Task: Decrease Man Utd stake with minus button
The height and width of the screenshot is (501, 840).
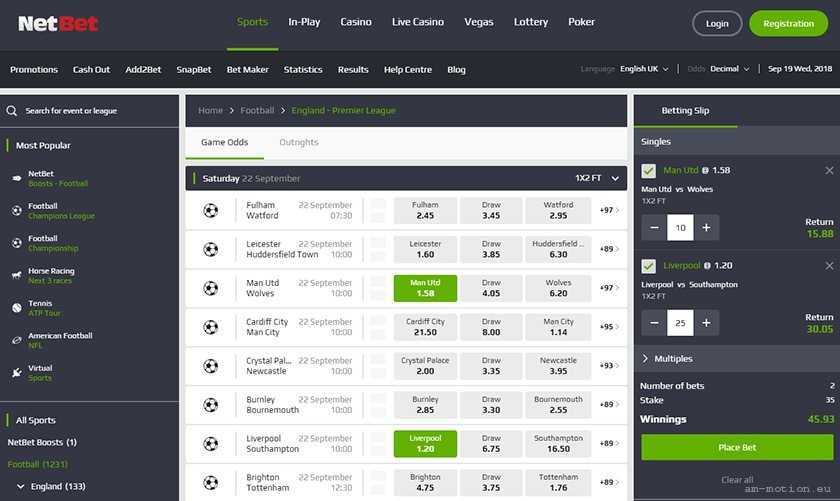Action: (654, 228)
